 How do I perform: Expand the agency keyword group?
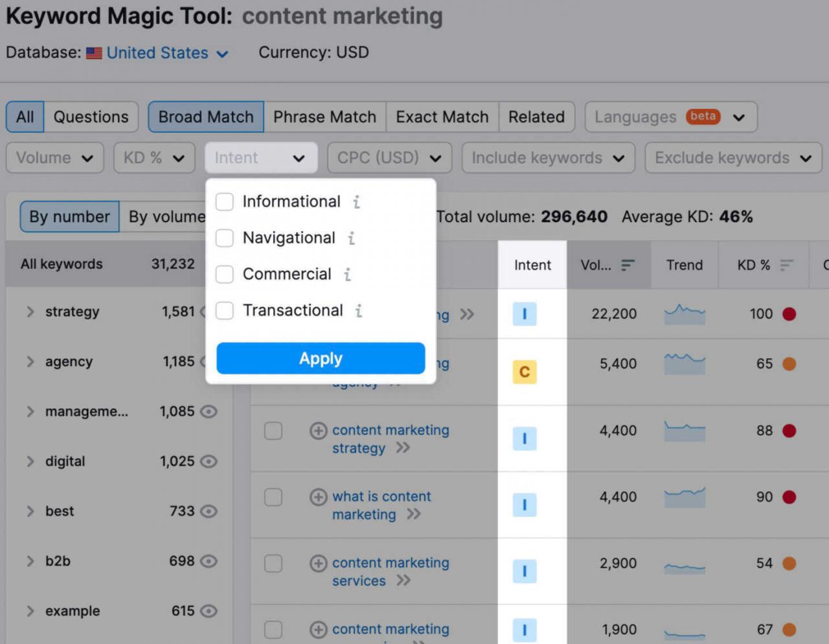(30, 362)
